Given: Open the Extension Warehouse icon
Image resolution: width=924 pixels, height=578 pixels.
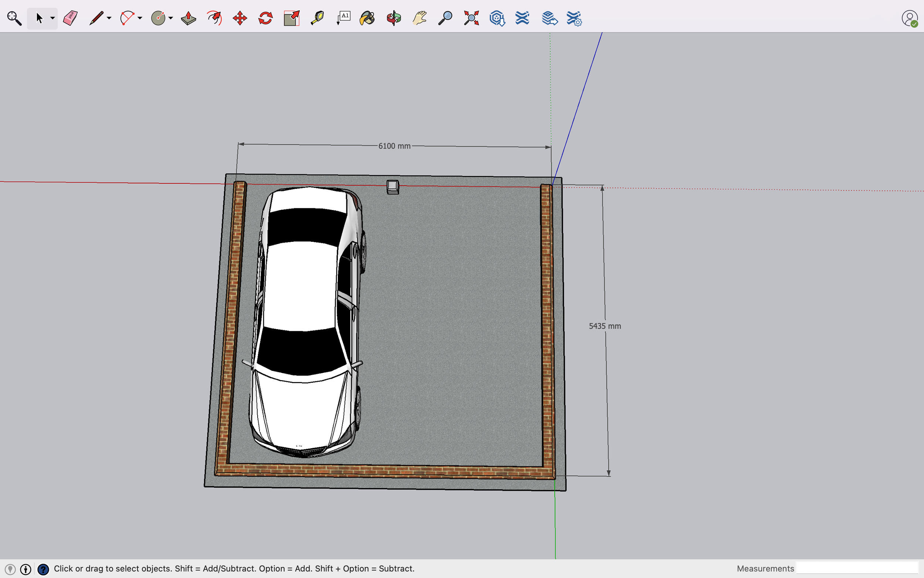Looking at the screenshot, I should [x=522, y=18].
